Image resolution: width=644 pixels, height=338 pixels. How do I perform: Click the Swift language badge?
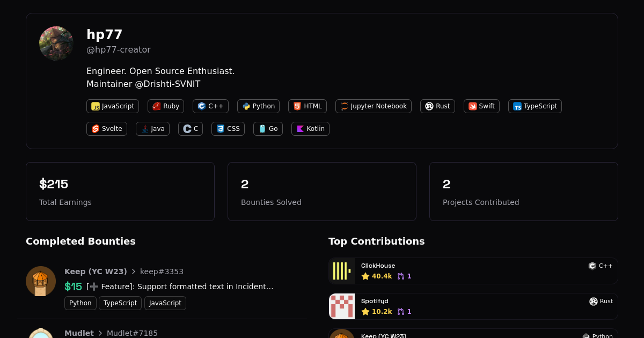(x=481, y=106)
